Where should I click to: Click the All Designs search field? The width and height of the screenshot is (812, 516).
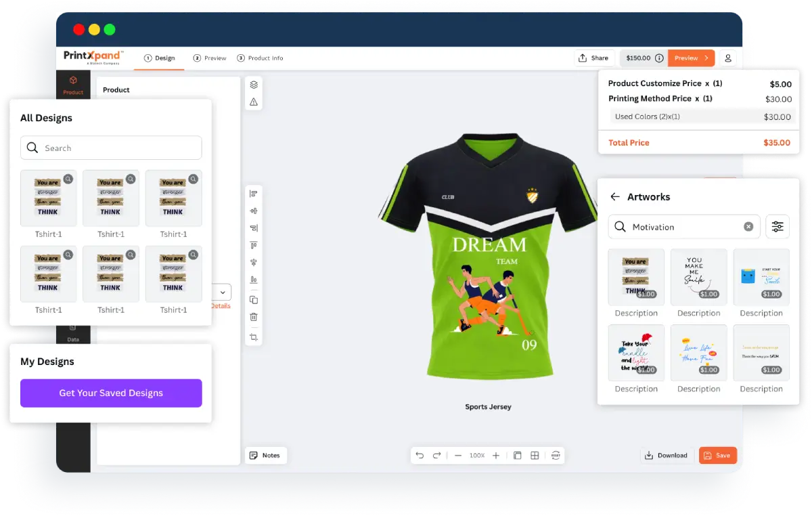pyautogui.click(x=111, y=148)
